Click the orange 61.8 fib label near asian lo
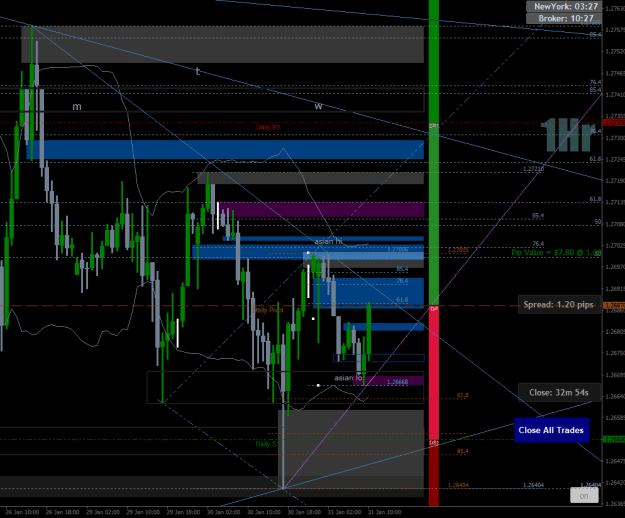Screen dimensions: 625x518 [x=462, y=396]
